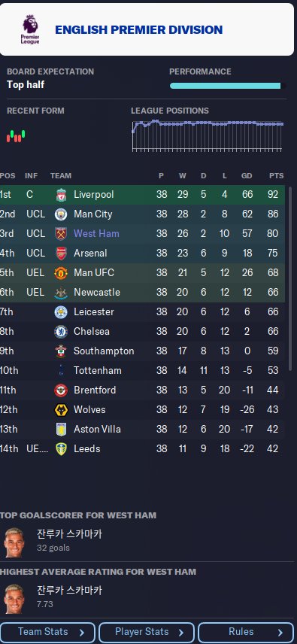Click the top goalscorer player portrait
The image size is (297, 644).
tap(14, 542)
